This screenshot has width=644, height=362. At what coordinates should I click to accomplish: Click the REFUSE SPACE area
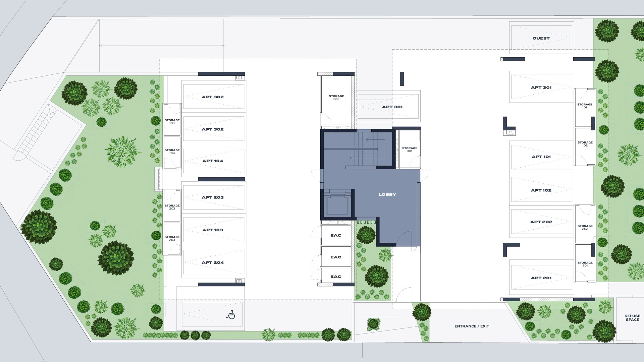click(x=632, y=318)
